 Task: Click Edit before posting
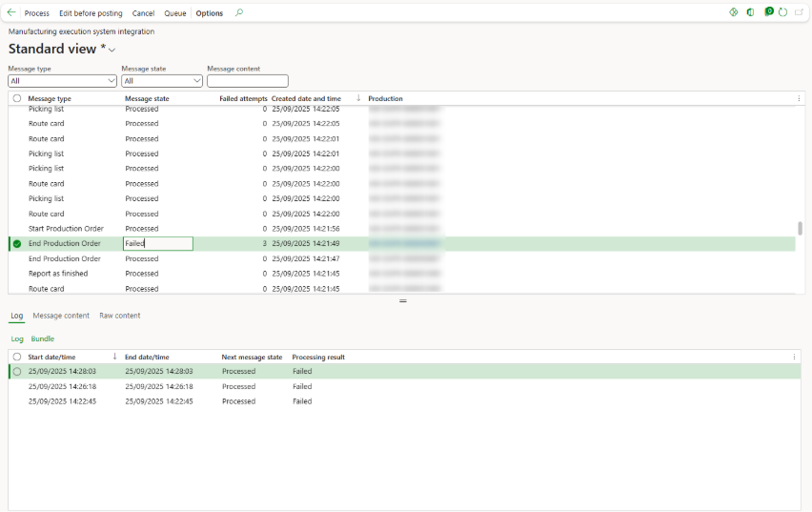[x=91, y=13]
